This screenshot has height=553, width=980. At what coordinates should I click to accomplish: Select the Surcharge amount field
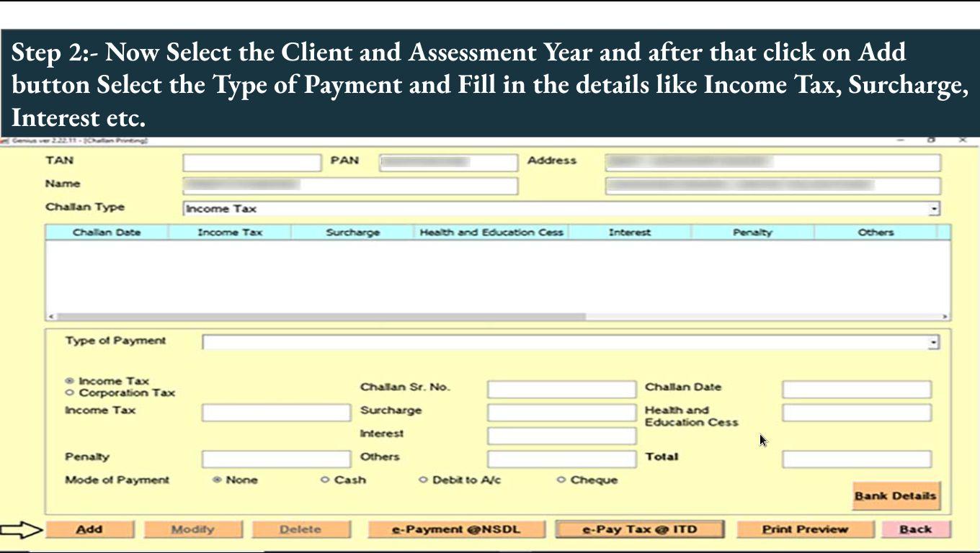tap(561, 413)
